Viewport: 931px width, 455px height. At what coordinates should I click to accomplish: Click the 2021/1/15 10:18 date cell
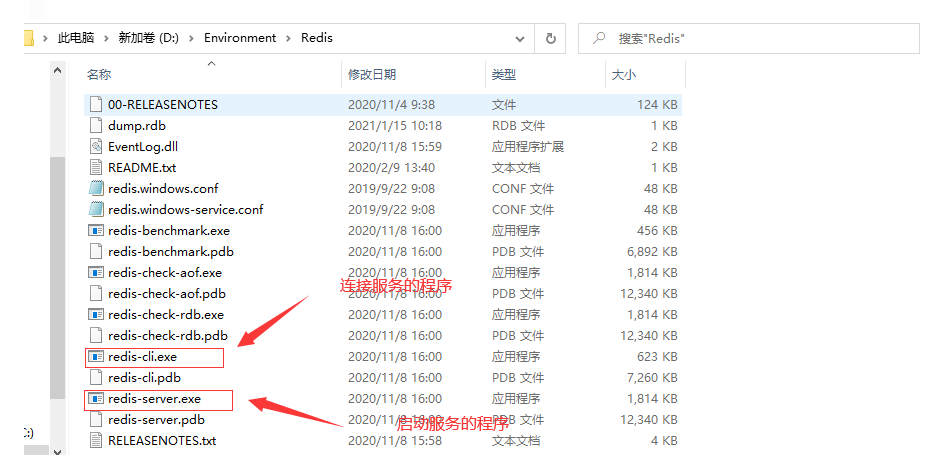[x=395, y=125]
